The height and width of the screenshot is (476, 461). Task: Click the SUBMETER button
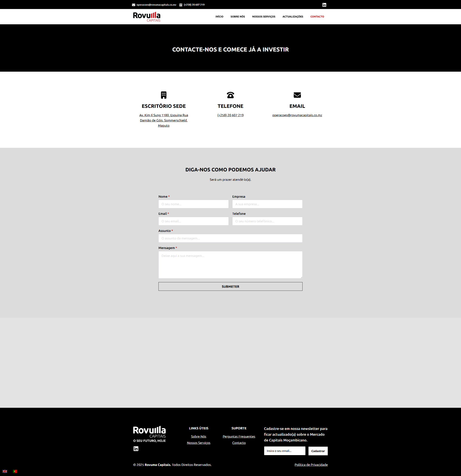(230, 286)
